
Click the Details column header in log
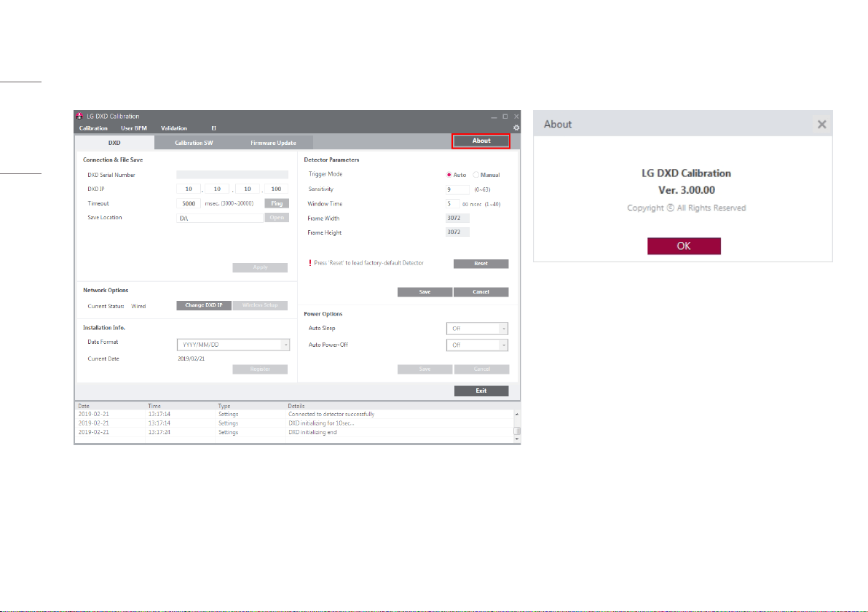[296, 406]
